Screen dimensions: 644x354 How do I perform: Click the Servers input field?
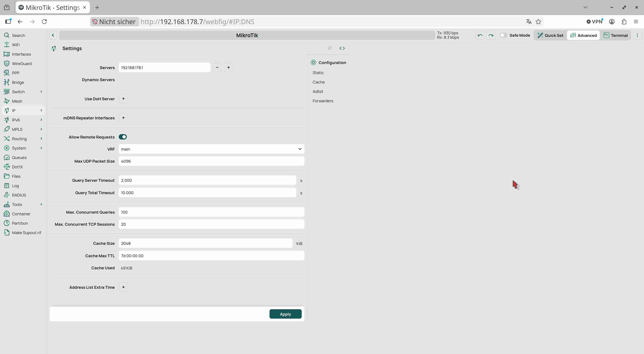point(165,67)
